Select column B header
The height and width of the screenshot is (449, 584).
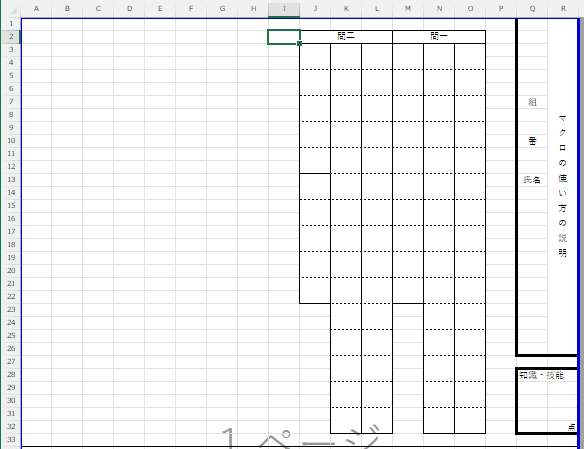click(67, 9)
